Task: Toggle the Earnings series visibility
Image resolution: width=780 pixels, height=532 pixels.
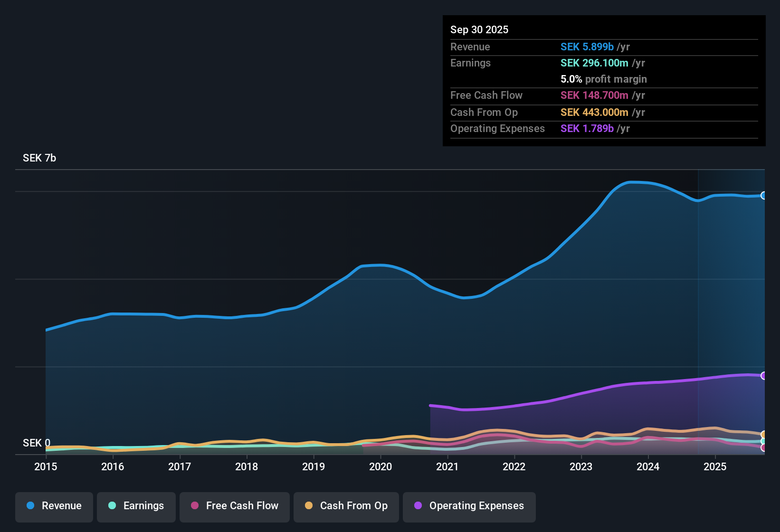Action: (136, 506)
